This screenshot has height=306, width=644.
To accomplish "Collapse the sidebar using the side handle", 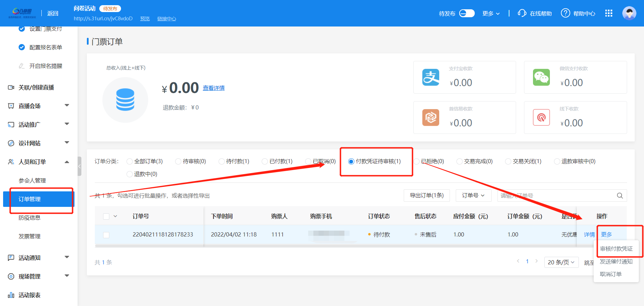I will point(79,166).
